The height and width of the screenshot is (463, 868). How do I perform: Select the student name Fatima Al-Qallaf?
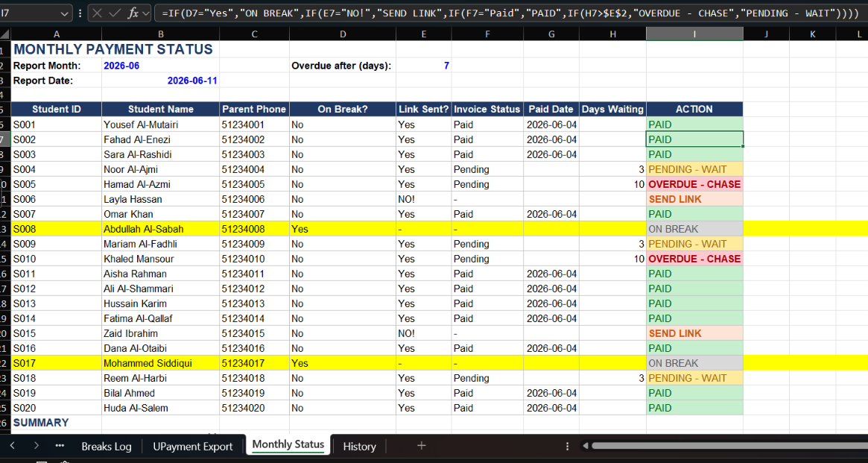160,318
